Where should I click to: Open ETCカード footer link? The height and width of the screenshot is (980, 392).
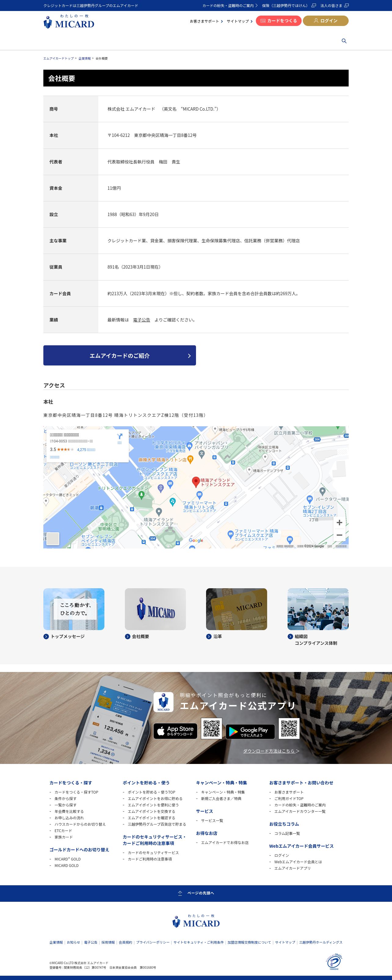[x=63, y=831]
